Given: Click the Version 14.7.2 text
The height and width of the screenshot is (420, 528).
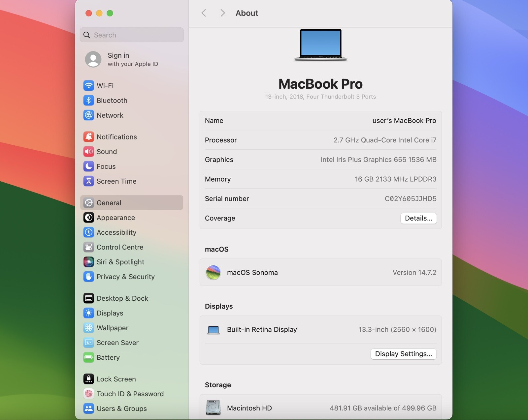Looking at the screenshot, I should coord(414,273).
